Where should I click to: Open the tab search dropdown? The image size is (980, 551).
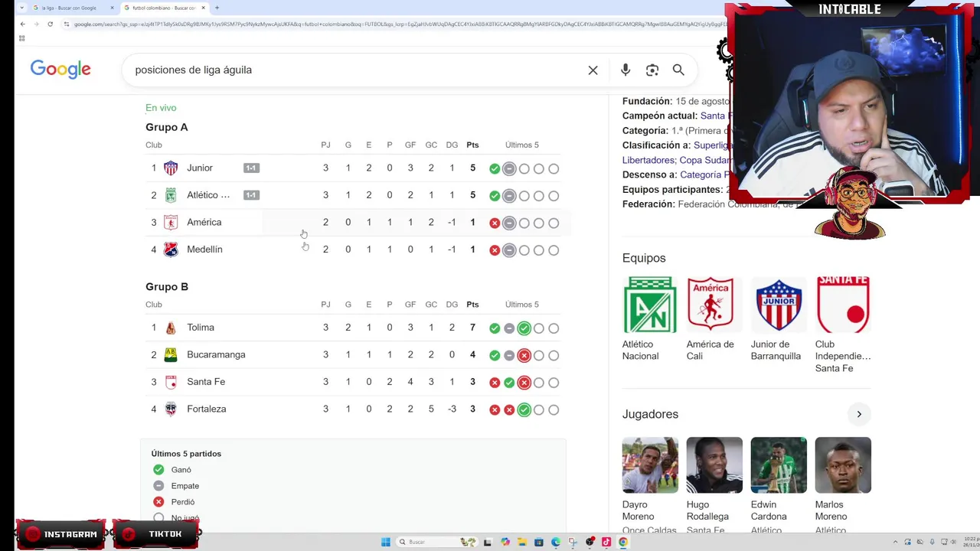[x=21, y=8]
